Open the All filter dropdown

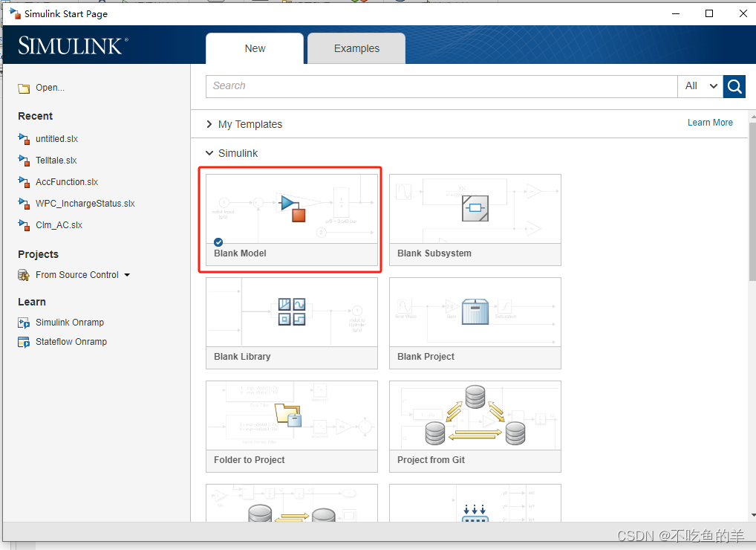[x=700, y=86]
